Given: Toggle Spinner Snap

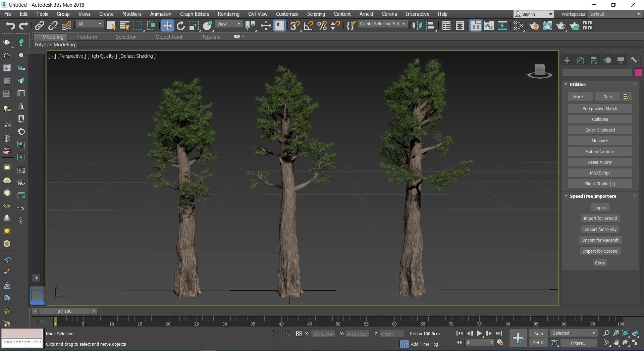Looking at the screenshot, I should [x=335, y=26].
